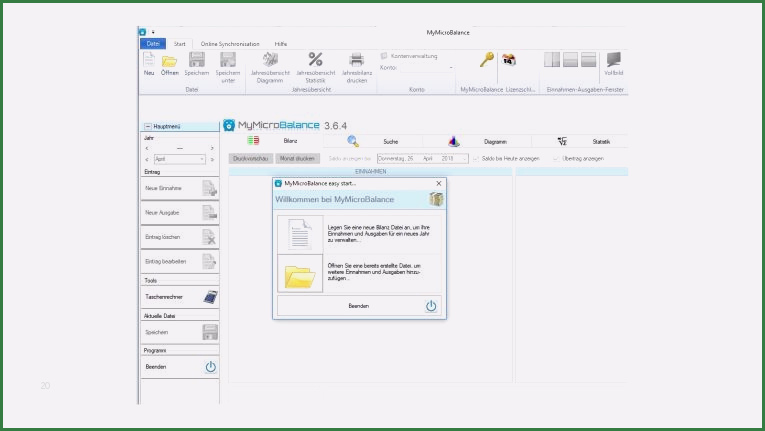
Task: Toggle the Kontenverwaltung checkbox
Action: pyautogui.click(x=384, y=56)
